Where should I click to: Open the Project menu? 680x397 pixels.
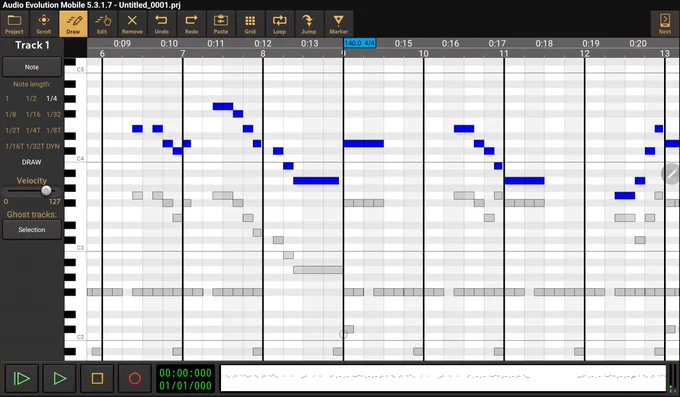pos(14,24)
